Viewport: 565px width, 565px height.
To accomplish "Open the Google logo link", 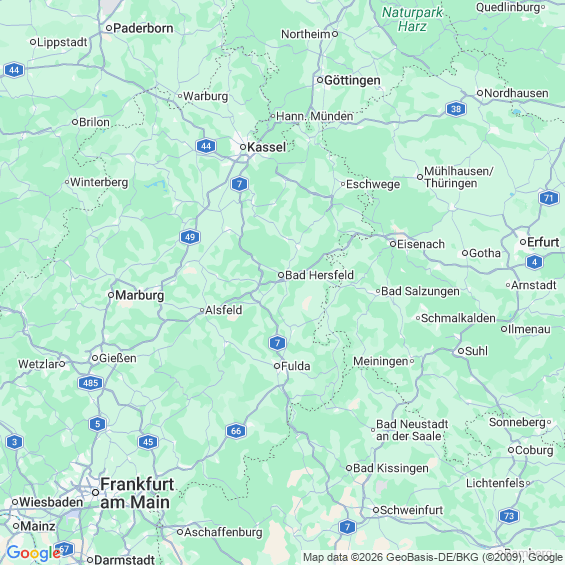I will [34, 553].
